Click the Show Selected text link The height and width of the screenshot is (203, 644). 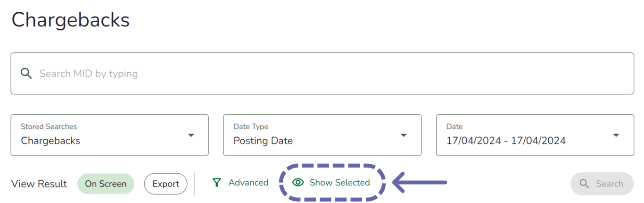click(x=339, y=182)
